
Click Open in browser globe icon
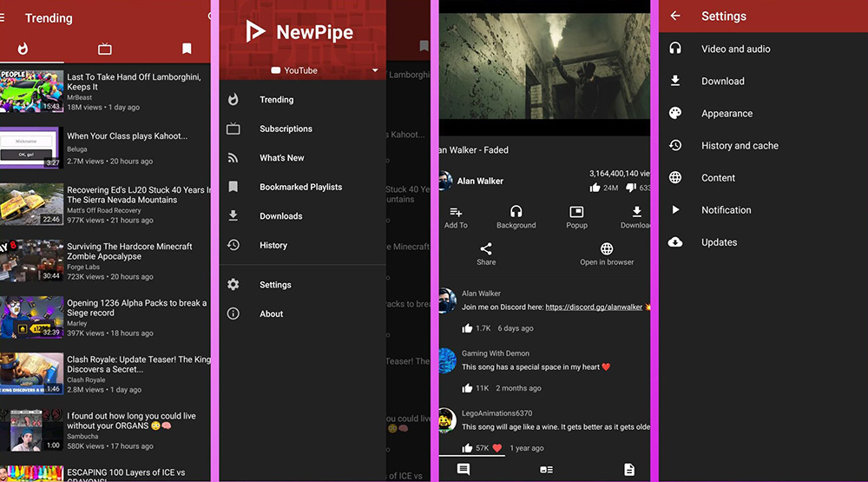pos(607,249)
